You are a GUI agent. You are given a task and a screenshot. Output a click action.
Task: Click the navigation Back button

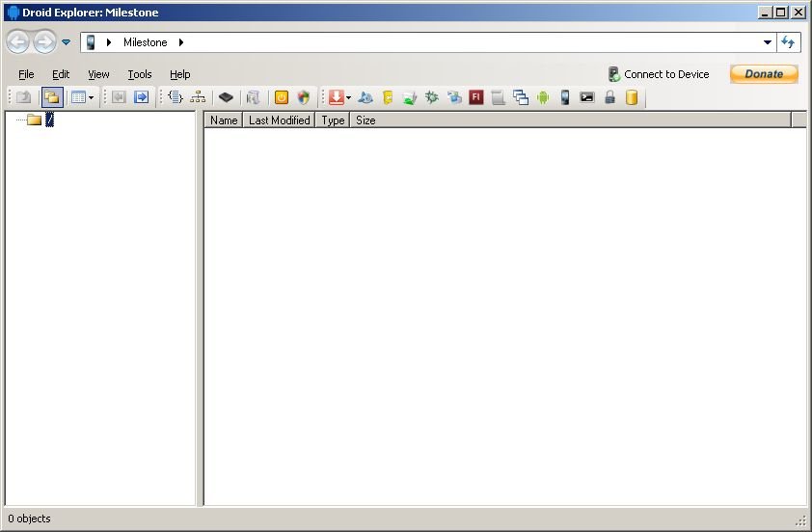click(18, 41)
